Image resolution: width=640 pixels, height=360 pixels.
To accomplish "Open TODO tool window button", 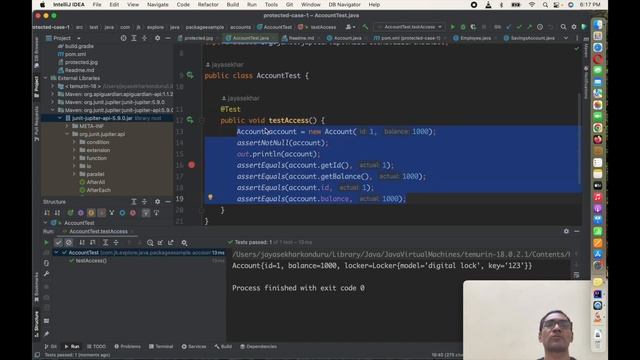I will pos(96,347).
